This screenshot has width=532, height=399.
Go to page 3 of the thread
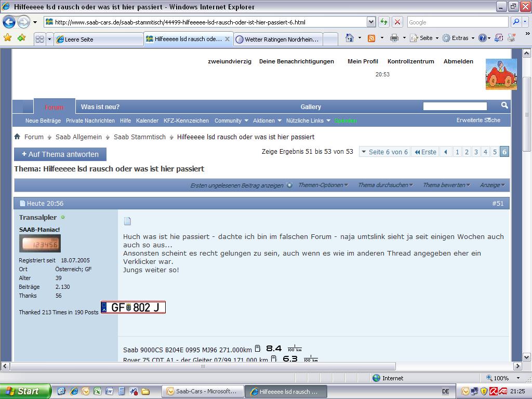pyautogui.click(x=476, y=152)
